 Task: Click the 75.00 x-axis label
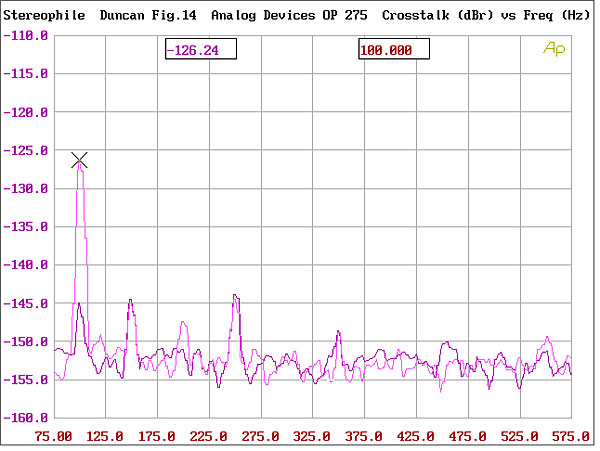pos(53,436)
